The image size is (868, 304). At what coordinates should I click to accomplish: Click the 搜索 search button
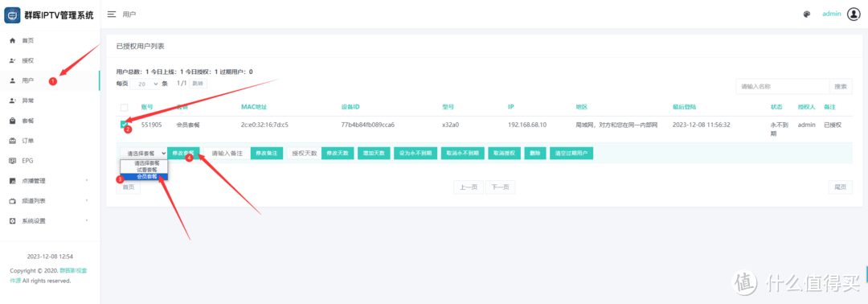coord(841,86)
